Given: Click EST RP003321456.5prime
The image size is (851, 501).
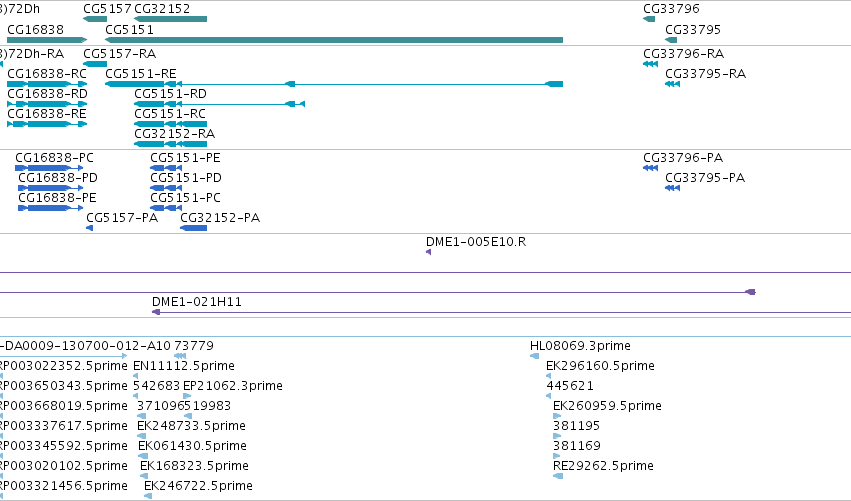Looking at the screenshot, I should [63, 486].
